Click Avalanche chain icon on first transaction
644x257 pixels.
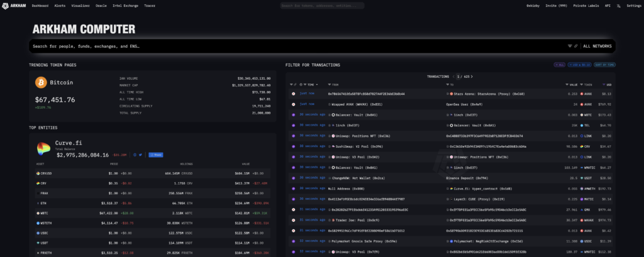click(293, 94)
